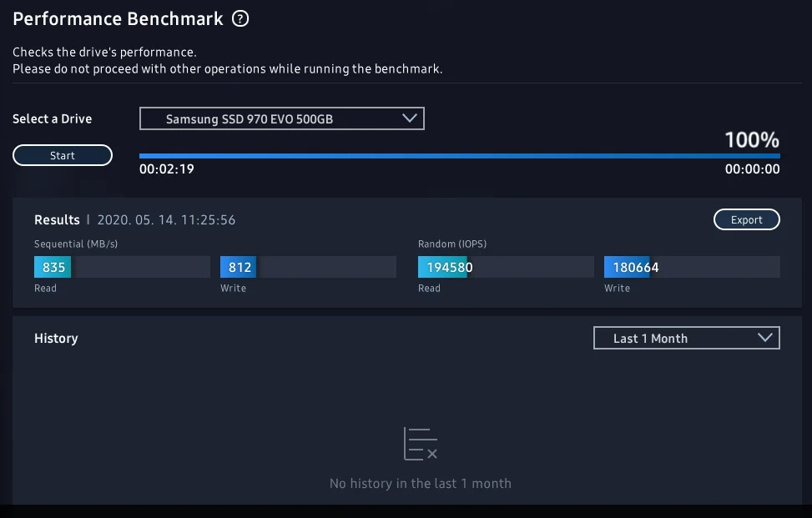Click the Select a Drive label
Viewport: 812px width, 518px height.
[53, 119]
